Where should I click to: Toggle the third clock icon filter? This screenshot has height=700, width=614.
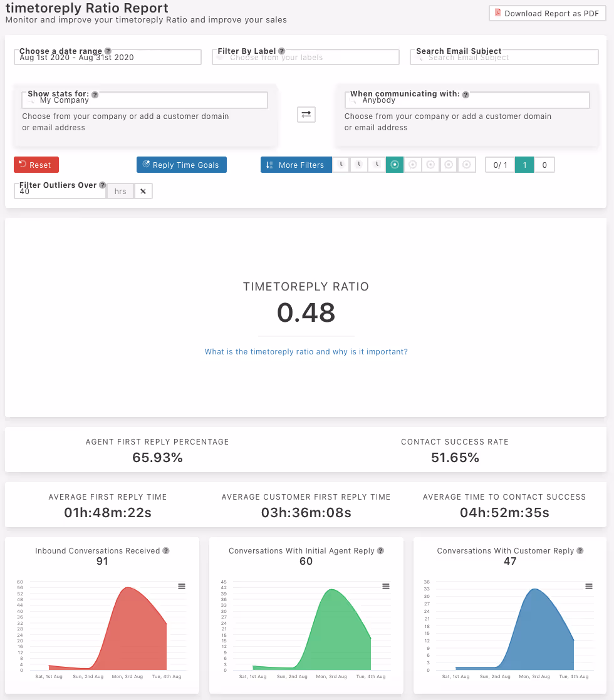pyautogui.click(x=377, y=165)
